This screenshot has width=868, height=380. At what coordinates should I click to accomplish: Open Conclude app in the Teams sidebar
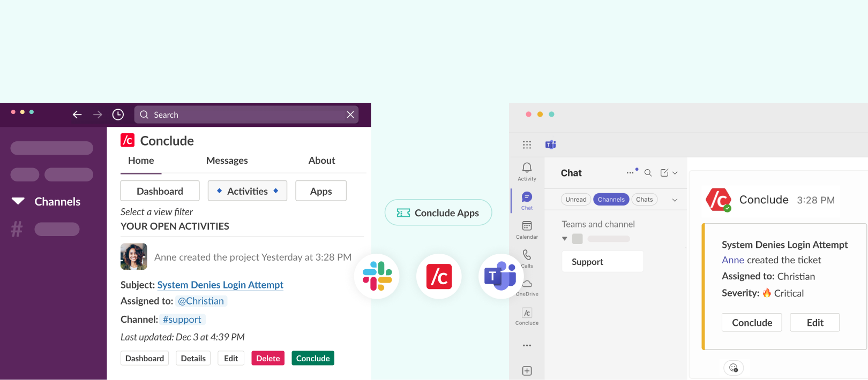(527, 316)
